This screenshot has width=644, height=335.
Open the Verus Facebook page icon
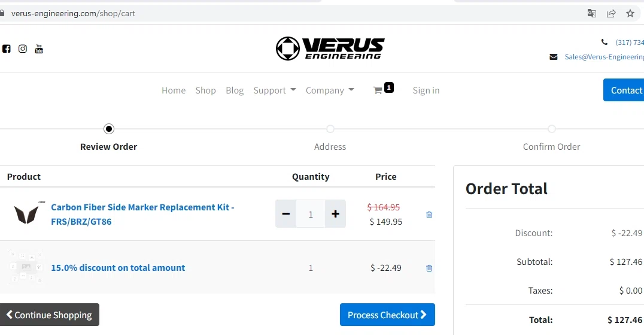tap(7, 49)
